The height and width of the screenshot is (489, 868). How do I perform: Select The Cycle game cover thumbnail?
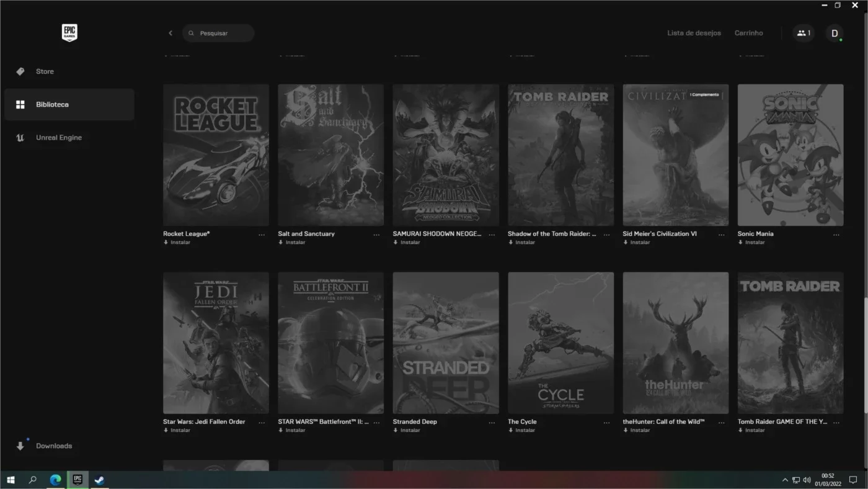(560, 343)
